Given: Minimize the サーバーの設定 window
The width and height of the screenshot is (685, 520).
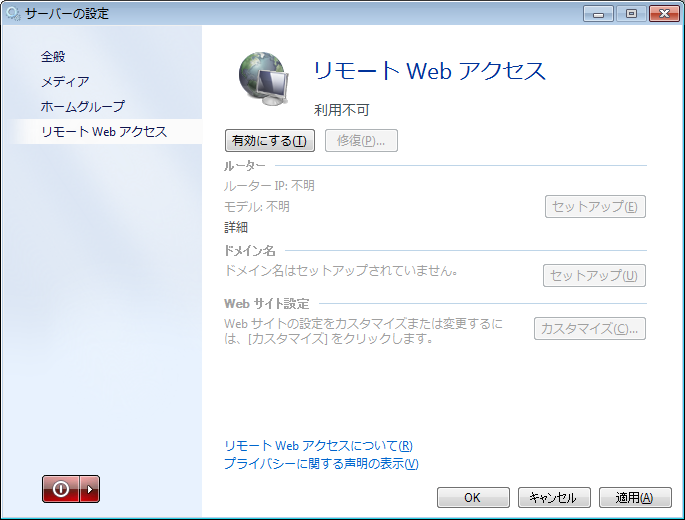Looking at the screenshot, I should (x=598, y=14).
